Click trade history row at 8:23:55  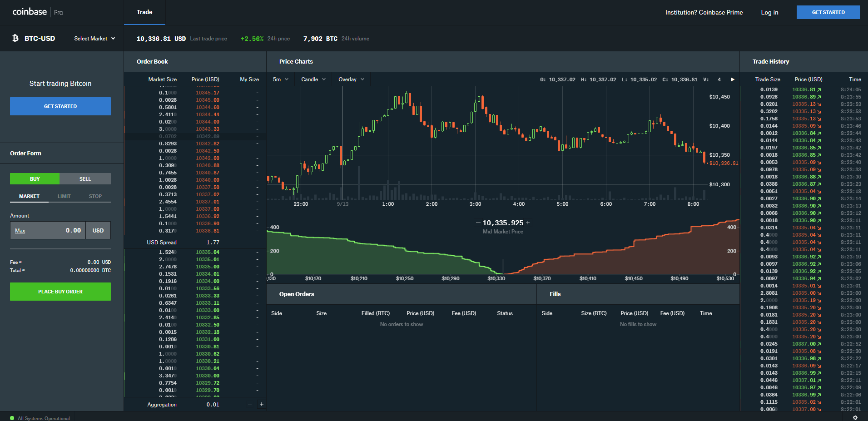(804, 97)
